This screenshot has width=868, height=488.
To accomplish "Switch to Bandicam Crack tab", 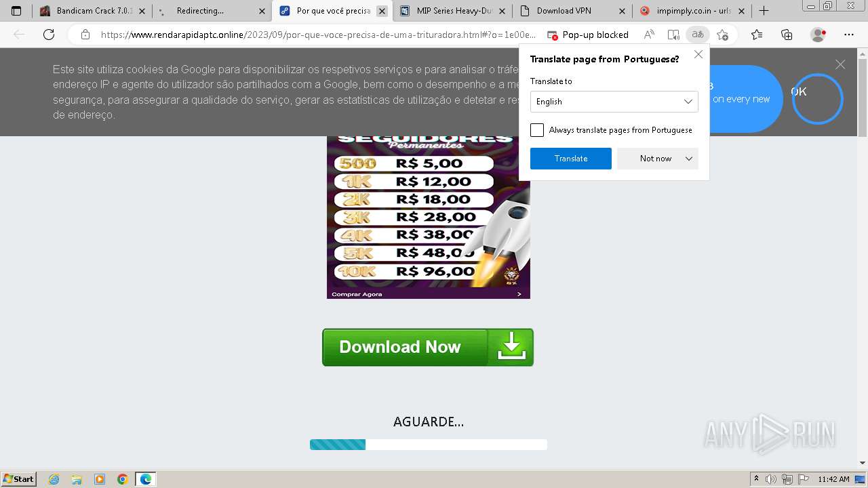I will [92, 11].
